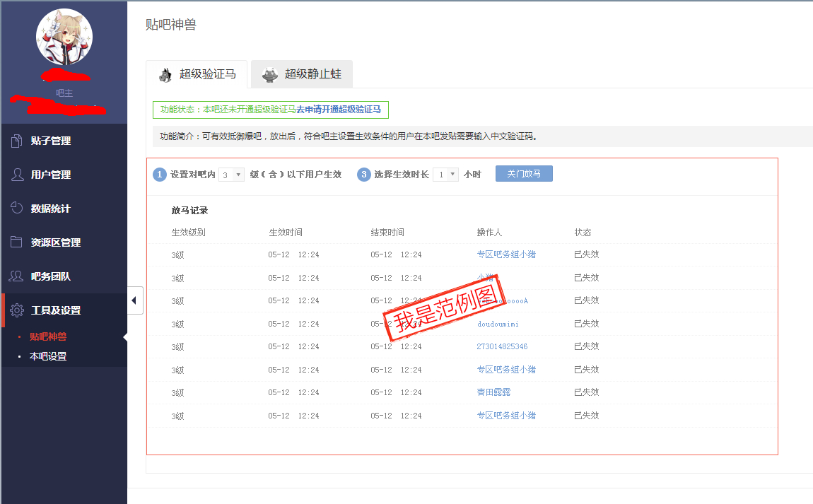Click the 功能简介 description text
Viewport: 813px width, 504px height.
coord(349,136)
